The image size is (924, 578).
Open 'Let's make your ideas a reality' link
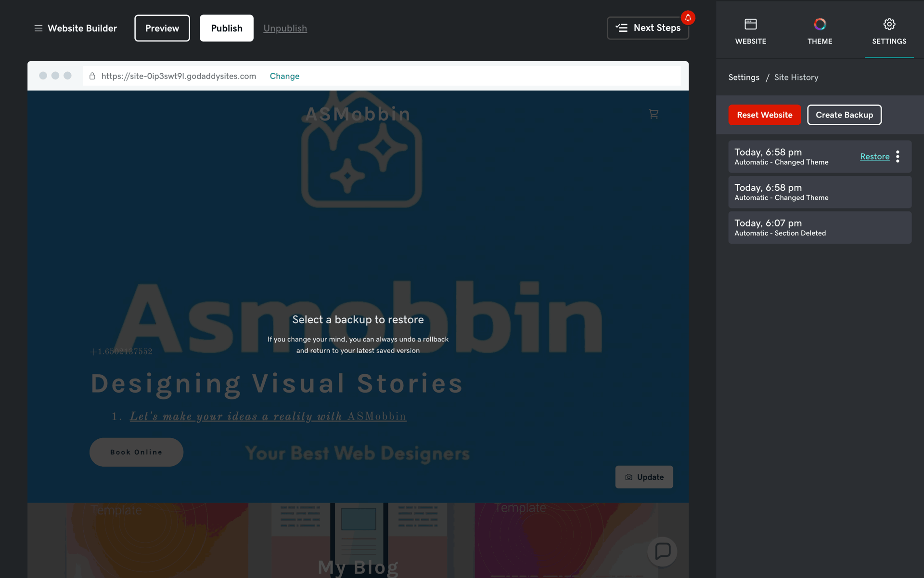[x=268, y=416]
